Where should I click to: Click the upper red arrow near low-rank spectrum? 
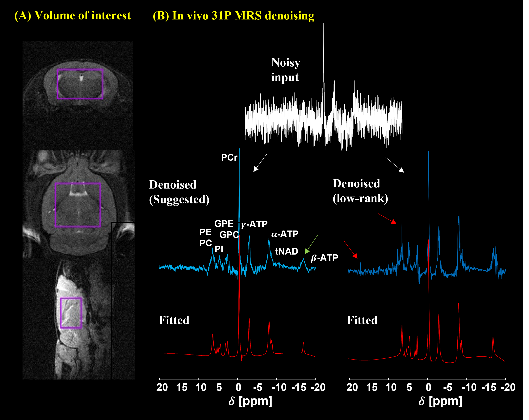(x=387, y=218)
